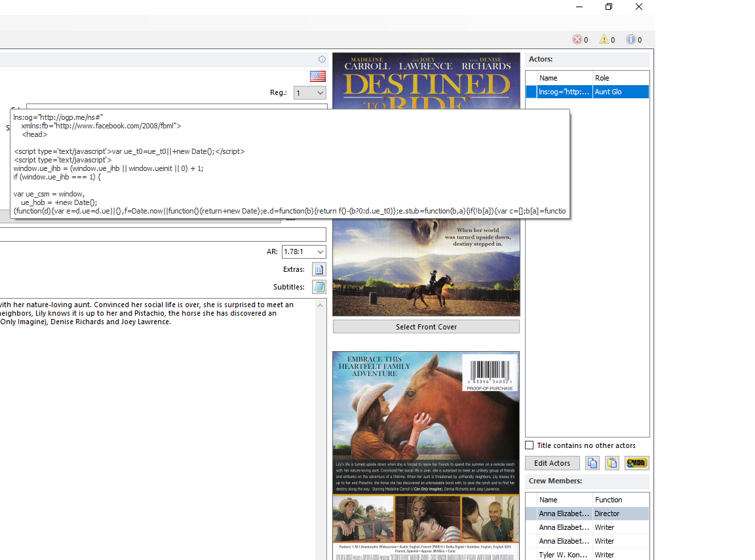Click the paste actors clipboard icon
Screen dimensions: 755x560
(612, 463)
